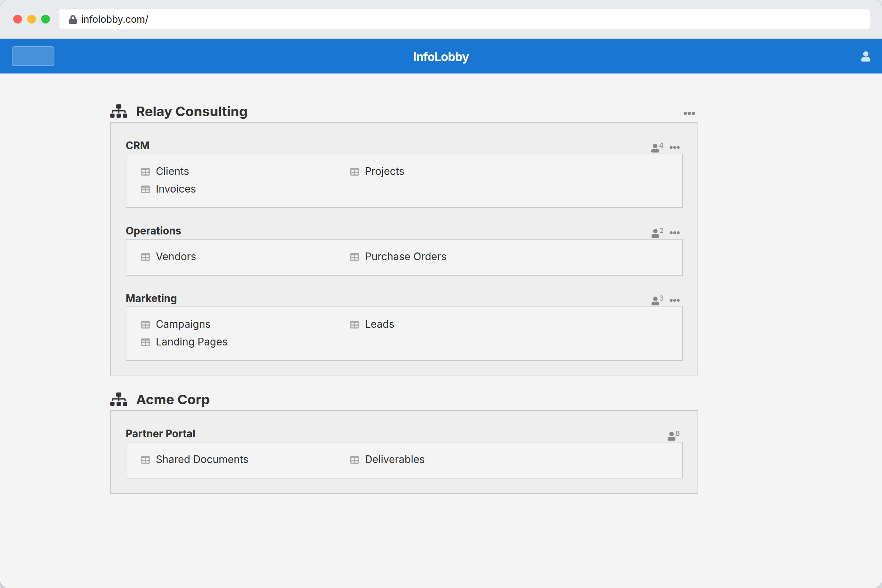Click the member icon showing 8 on Partner Portal
The image size is (882, 588).
tap(673, 434)
